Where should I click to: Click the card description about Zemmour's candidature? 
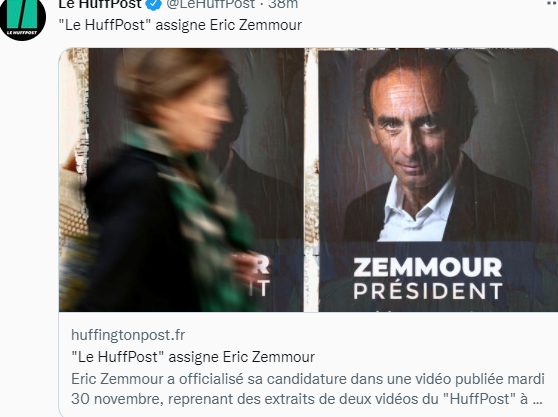(308, 389)
